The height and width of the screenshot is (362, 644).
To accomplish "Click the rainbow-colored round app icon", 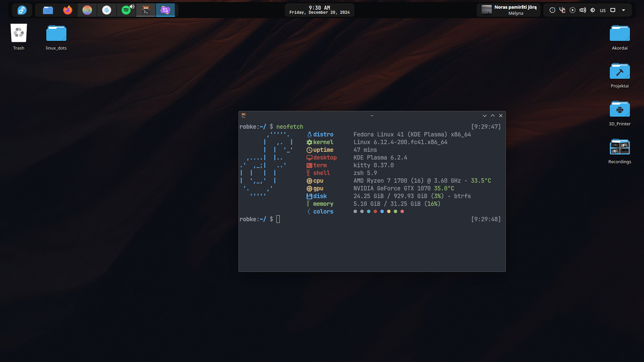I will pos(87,10).
